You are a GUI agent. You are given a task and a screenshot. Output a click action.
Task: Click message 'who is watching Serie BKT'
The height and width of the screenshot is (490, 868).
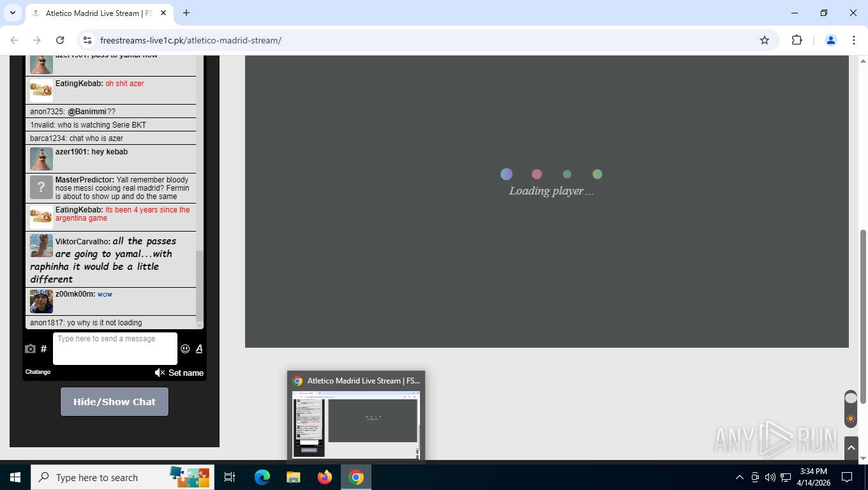pyautogui.click(x=101, y=125)
